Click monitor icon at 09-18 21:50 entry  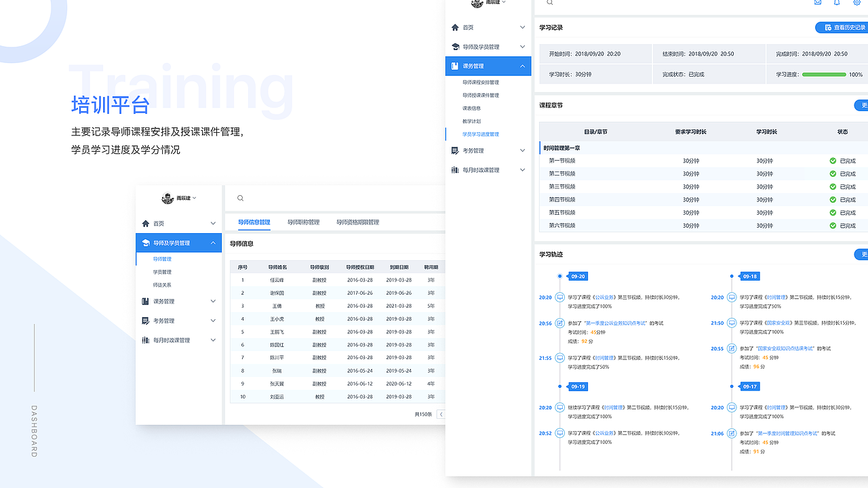732,323
